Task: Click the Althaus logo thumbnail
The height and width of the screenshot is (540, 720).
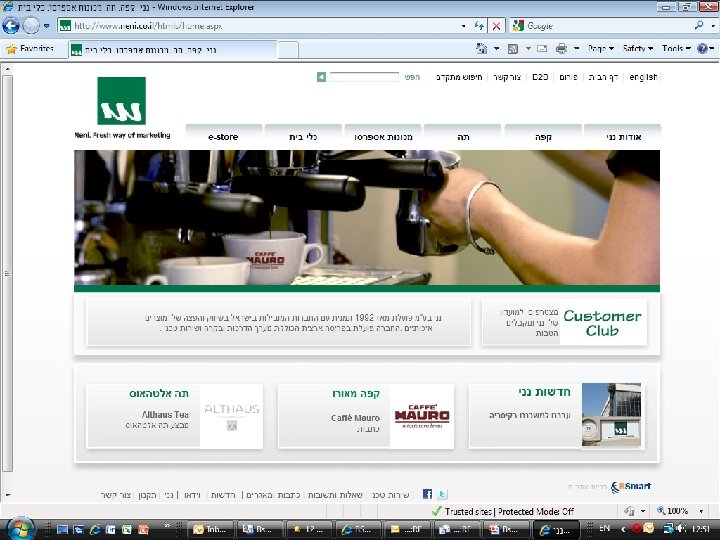Action: coord(232,416)
